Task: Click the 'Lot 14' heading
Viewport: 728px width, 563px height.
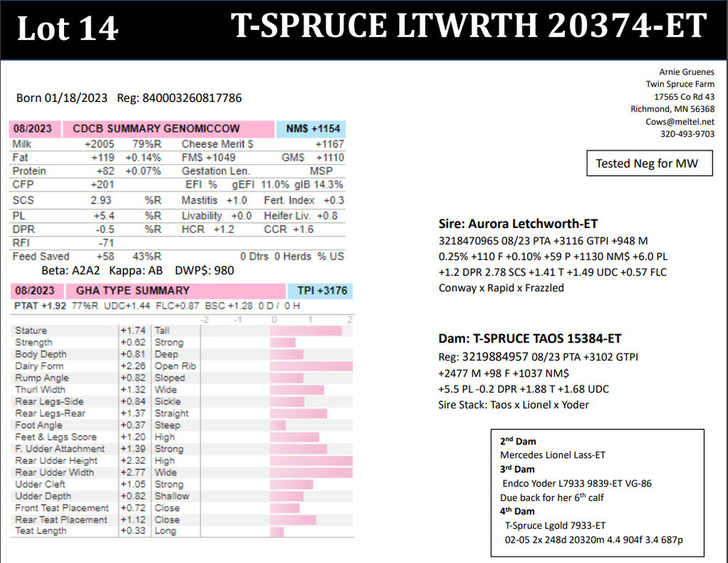Action: tap(68, 28)
